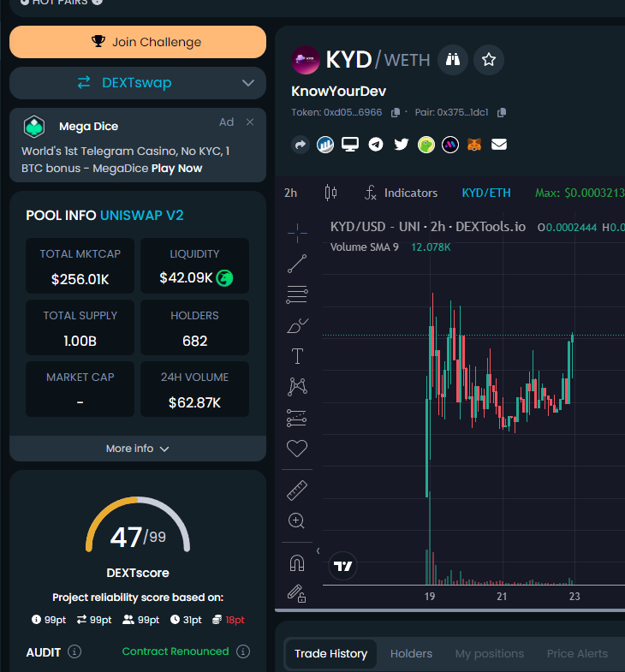
Task: Toggle magnet mode on chart
Action: [x=296, y=562]
